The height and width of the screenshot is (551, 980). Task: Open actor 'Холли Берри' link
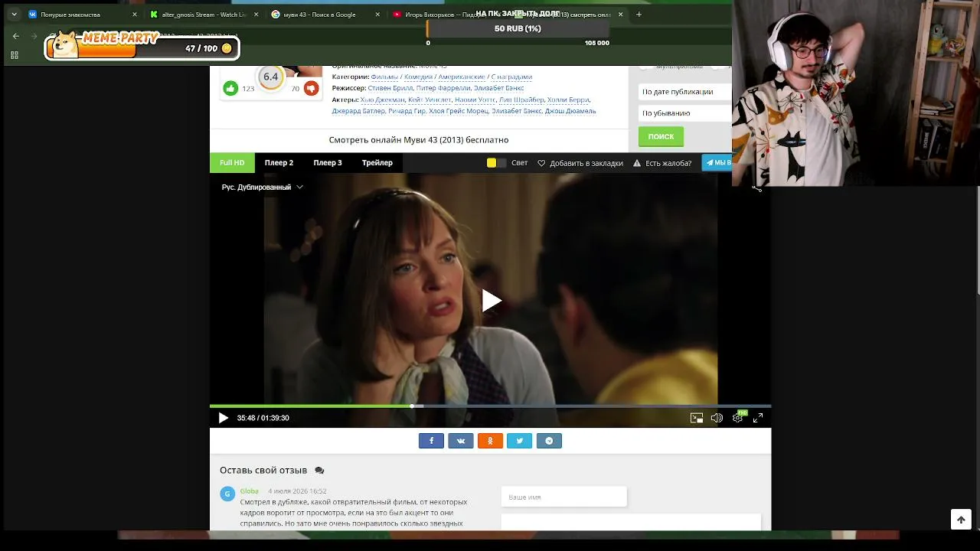coord(568,100)
